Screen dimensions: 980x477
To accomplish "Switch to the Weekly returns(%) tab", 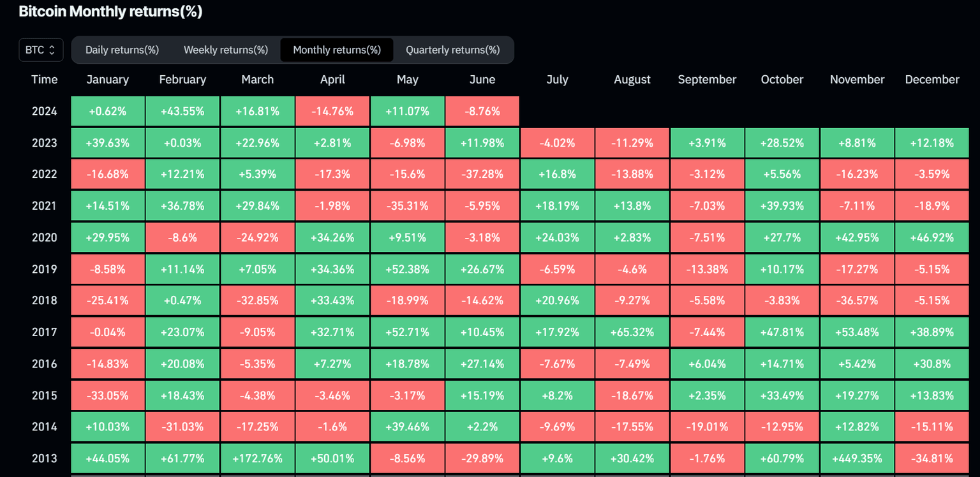I will pos(225,50).
